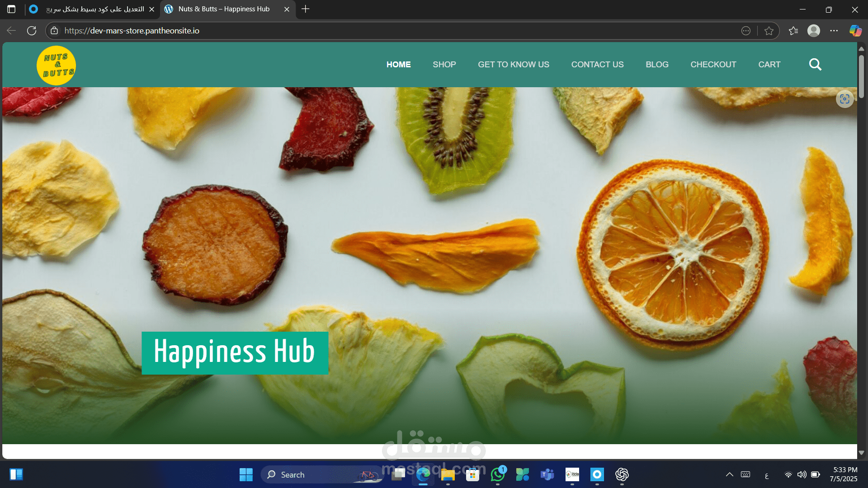Toggle bookmark star for this page
Viewport: 868px width, 488px height.
click(x=769, y=31)
